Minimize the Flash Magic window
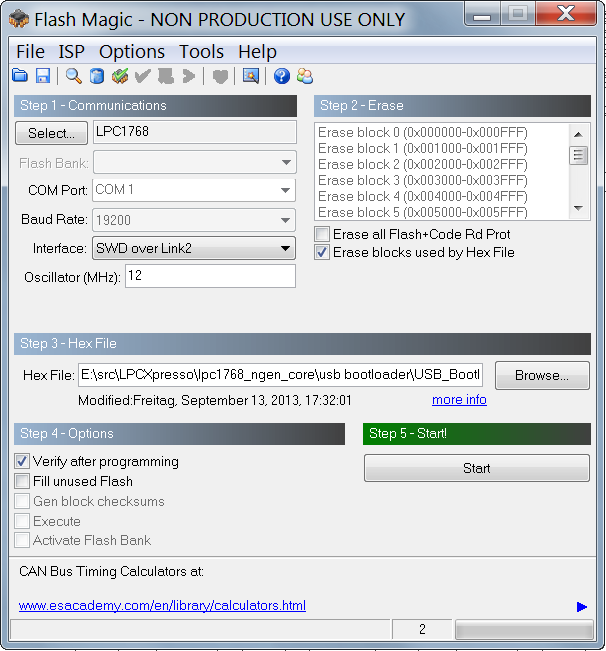 point(482,14)
